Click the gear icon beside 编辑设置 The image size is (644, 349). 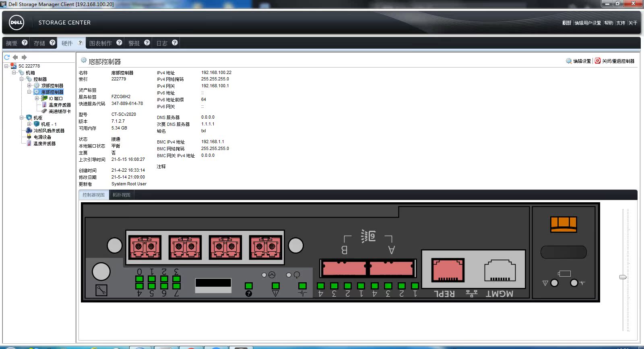coord(569,61)
